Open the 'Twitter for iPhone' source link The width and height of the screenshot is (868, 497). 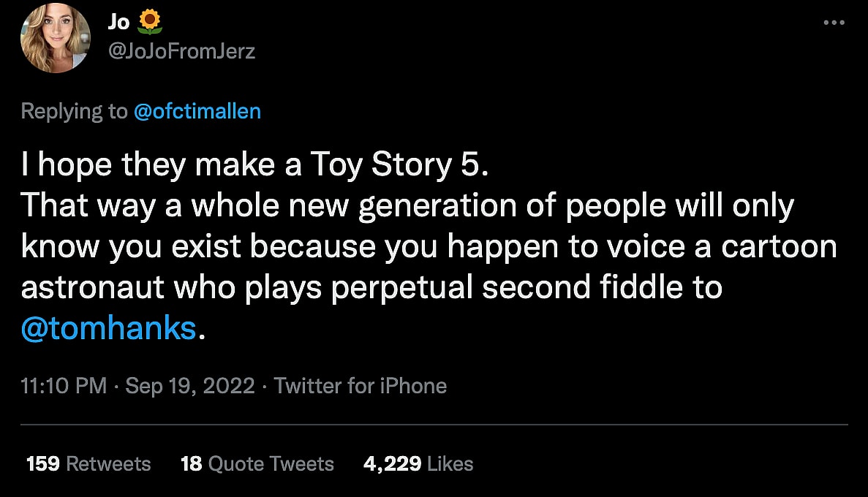click(360, 385)
